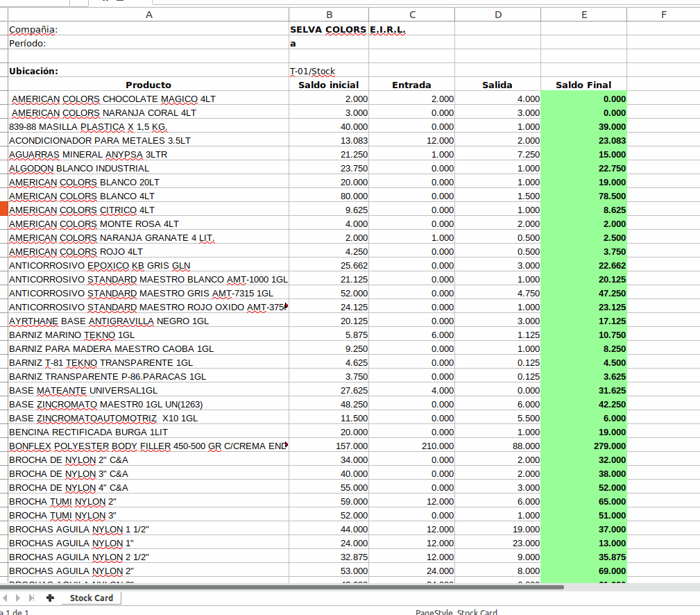Select the 'SELVA COLORS E.I.R.L.' cell
Viewport: 700px width, 615px height.
tap(329, 29)
